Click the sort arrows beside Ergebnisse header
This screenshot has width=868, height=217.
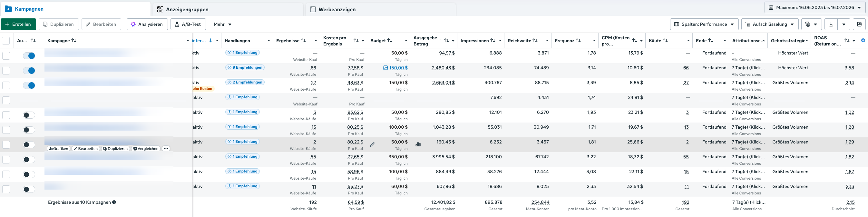pos(303,40)
